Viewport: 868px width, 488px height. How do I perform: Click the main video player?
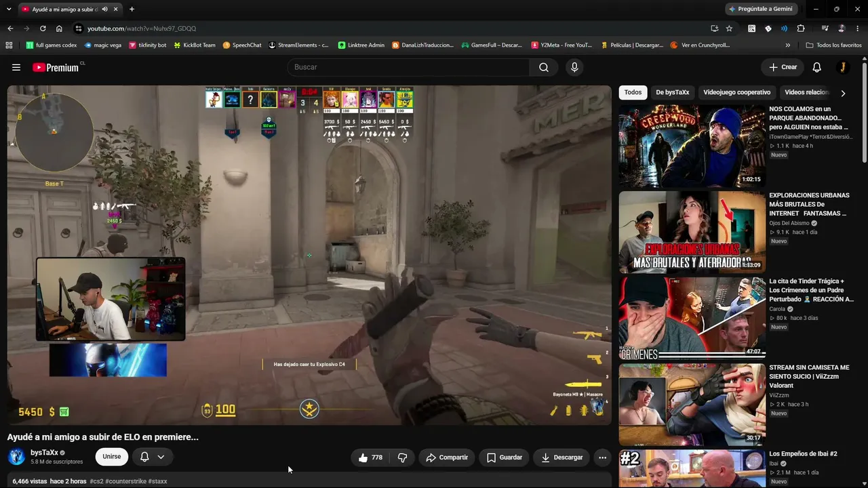coord(309,255)
